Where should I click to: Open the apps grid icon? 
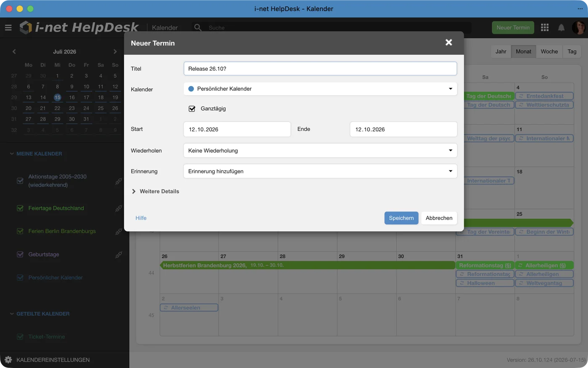pos(545,27)
